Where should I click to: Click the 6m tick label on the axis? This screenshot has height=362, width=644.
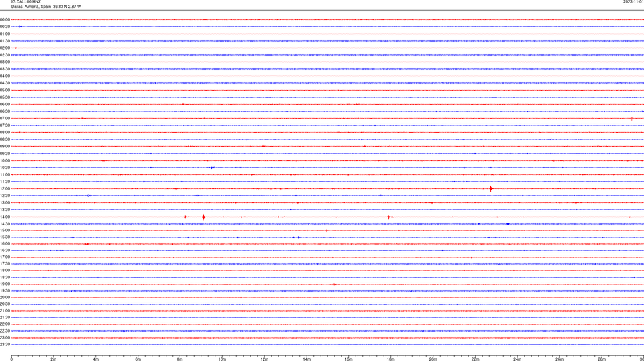click(138, 359)
